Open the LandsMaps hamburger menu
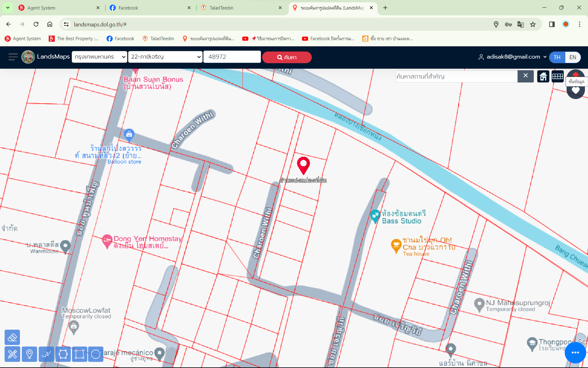Screen dimensions: 588x368 click(13, 57)
